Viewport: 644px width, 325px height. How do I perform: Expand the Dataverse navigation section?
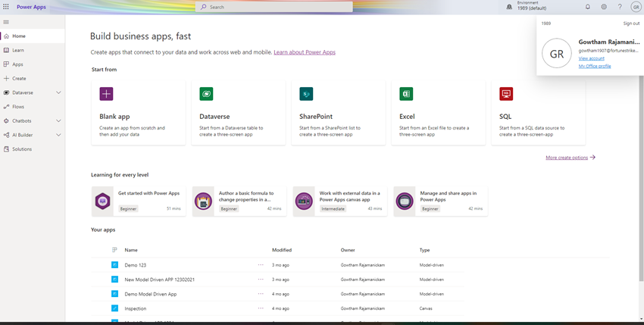(58, 92)
